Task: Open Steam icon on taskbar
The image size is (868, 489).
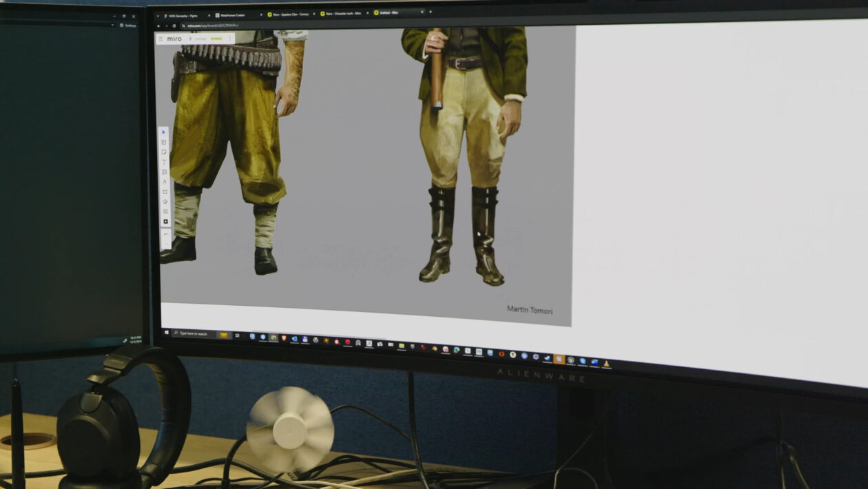Action: coord(547,358)
